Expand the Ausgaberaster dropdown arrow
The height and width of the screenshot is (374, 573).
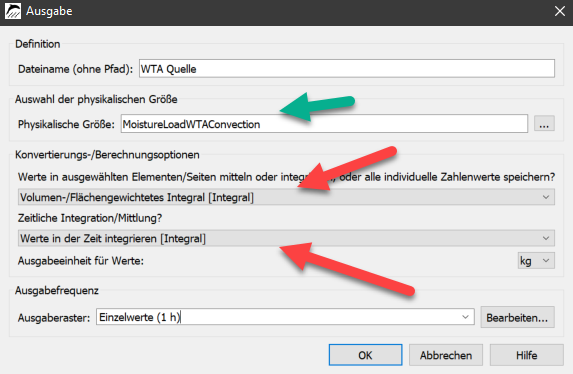465,317
